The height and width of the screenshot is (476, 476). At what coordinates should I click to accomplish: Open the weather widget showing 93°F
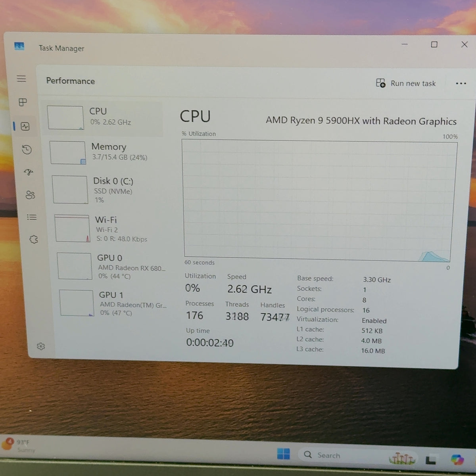tap(19, 446)
